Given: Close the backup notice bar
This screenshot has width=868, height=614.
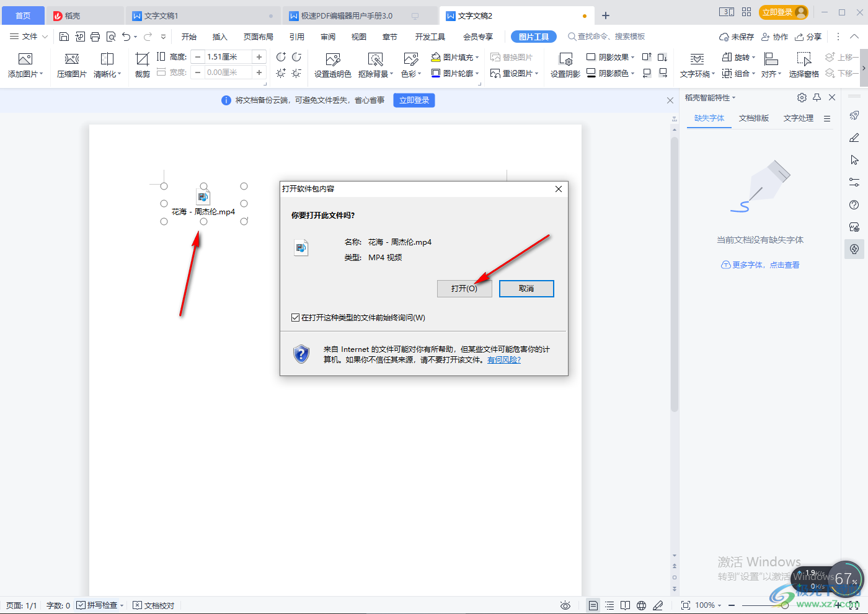Looking at the screenshot, I should 670,100.
